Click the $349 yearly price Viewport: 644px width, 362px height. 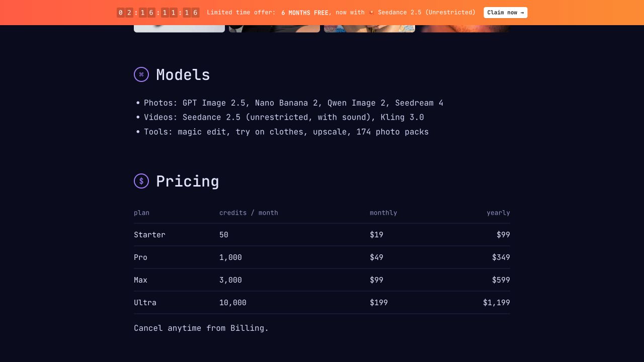[501, 257]
